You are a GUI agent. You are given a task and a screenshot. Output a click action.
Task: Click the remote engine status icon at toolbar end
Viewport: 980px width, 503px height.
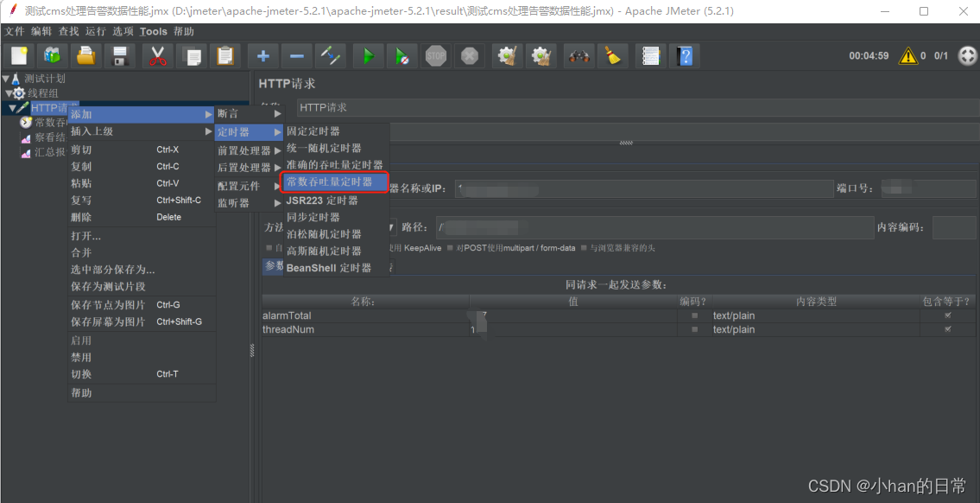tap(967, 56)
